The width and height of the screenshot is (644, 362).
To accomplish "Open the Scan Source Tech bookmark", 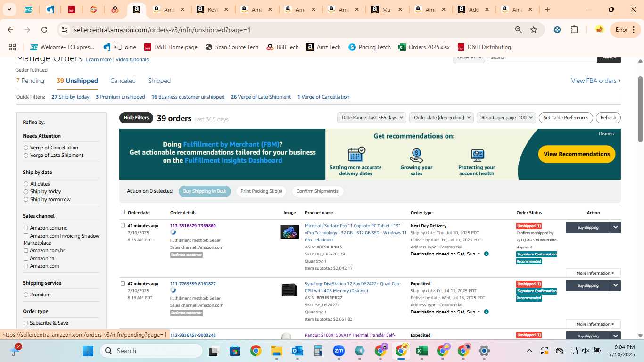I will 232,47.
